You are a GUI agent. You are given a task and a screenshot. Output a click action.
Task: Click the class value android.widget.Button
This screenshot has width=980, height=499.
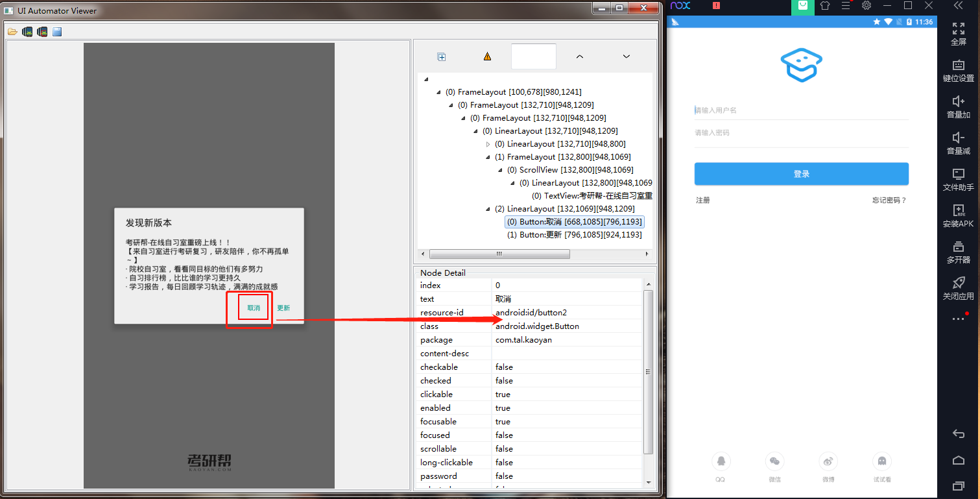(537, 326)
